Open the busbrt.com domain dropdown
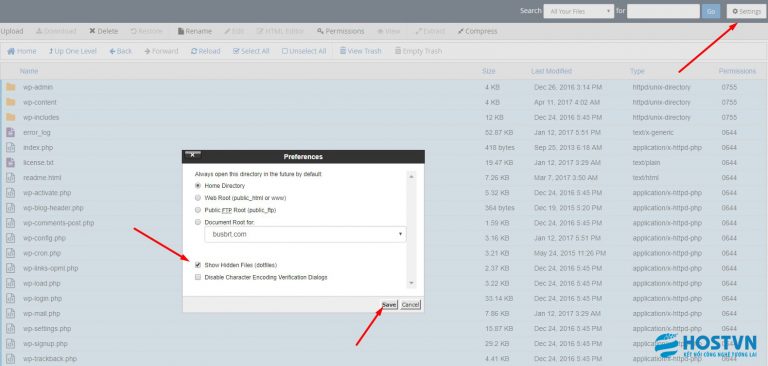Screen dimensions: 768x366 pos(305,234)
